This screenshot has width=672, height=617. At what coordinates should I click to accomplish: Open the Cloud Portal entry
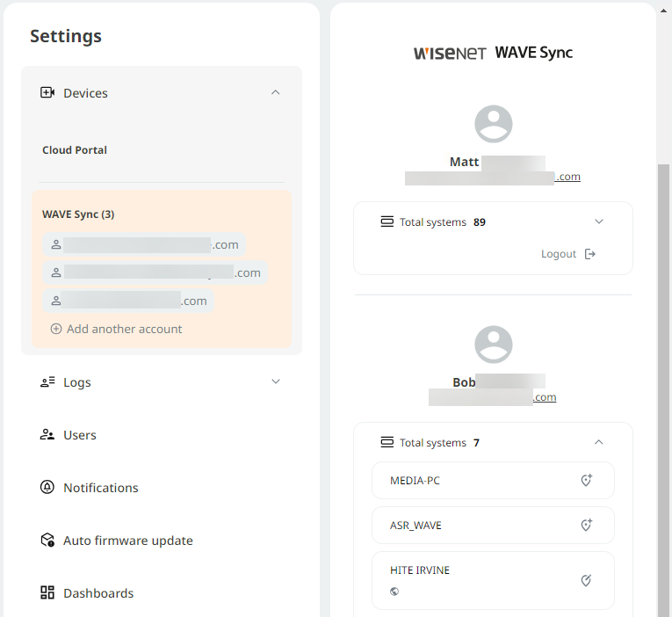75,150
